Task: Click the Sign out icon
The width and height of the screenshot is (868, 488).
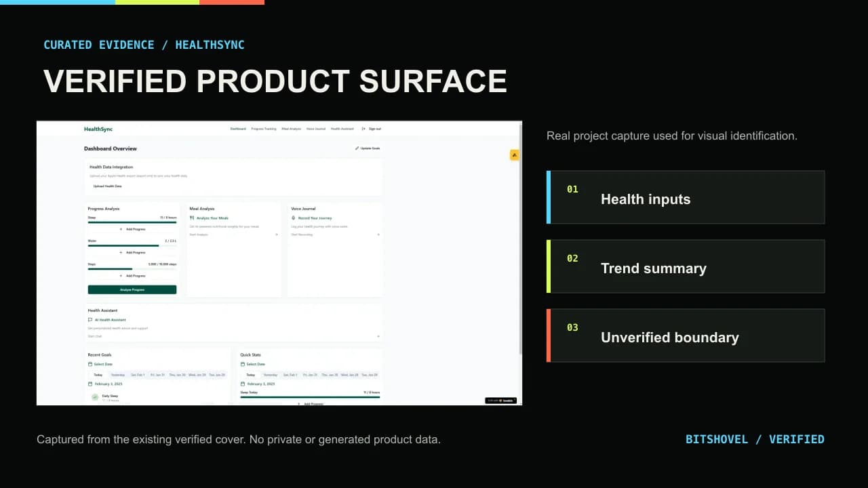Action: click(363, 129)
